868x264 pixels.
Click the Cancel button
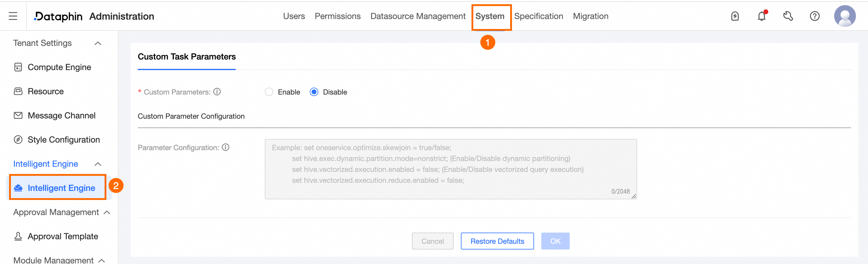[x=432, y=241]
